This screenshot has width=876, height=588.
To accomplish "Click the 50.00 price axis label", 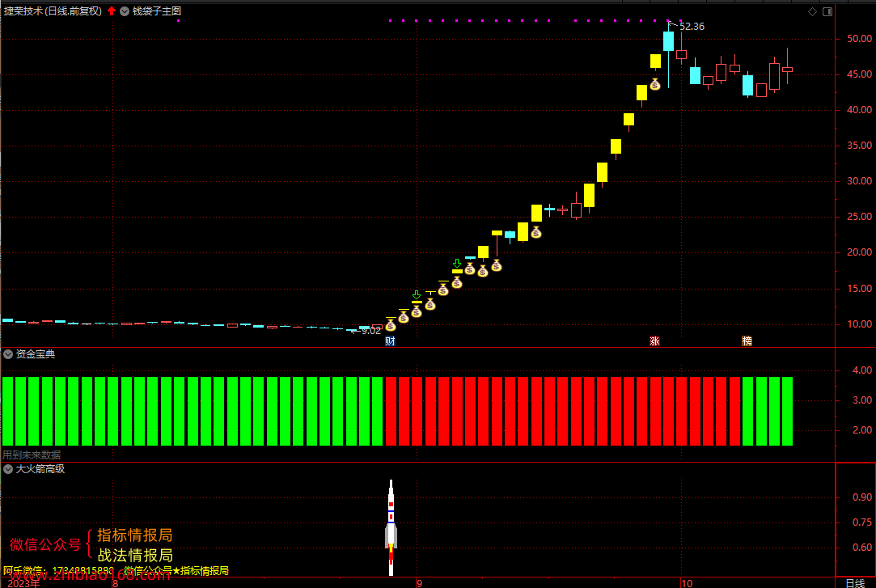I will click(859, 39).
